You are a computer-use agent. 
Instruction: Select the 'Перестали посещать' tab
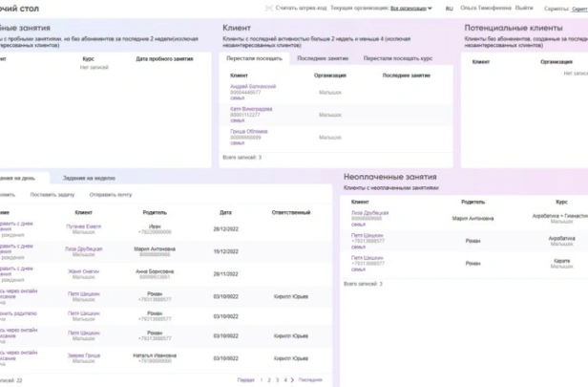point(254,58)
